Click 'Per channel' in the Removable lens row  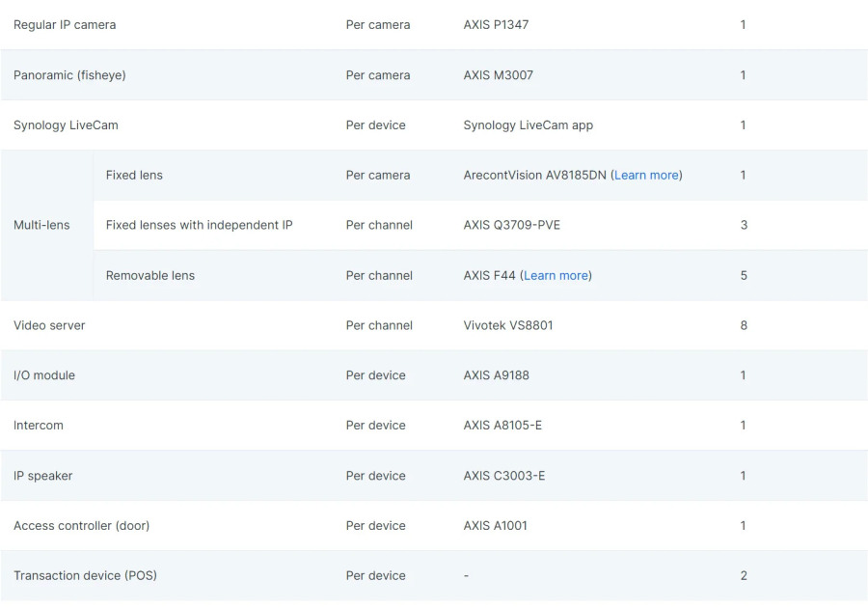click(379, 275)
